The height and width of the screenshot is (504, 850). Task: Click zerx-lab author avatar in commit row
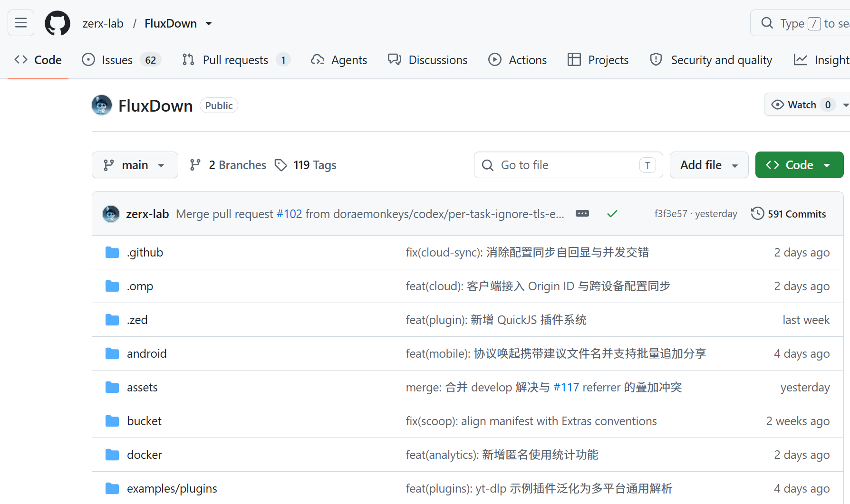point(111,214)
